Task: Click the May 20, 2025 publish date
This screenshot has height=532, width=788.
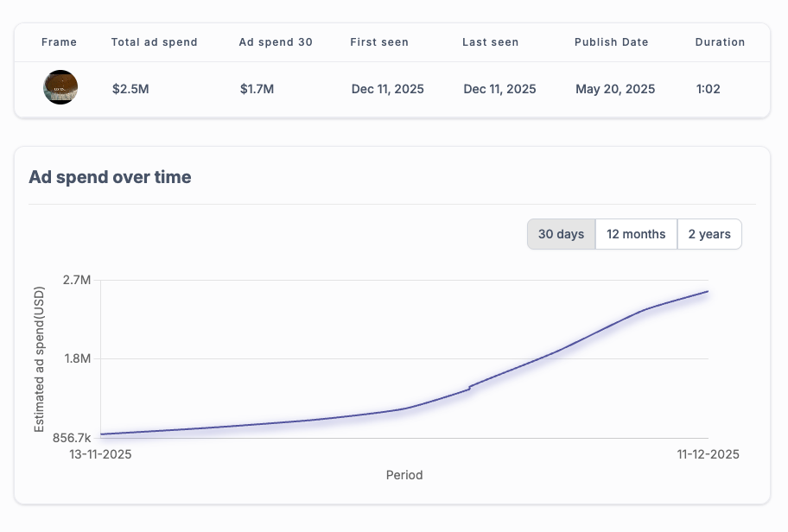Action: point(615,89)
